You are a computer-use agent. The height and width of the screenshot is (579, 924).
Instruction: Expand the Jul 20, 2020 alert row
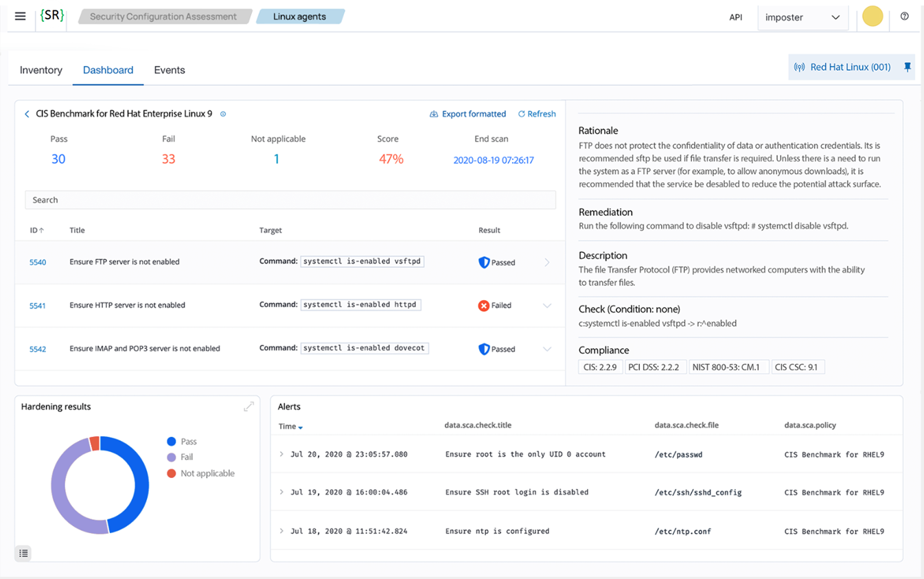[281, 454]
